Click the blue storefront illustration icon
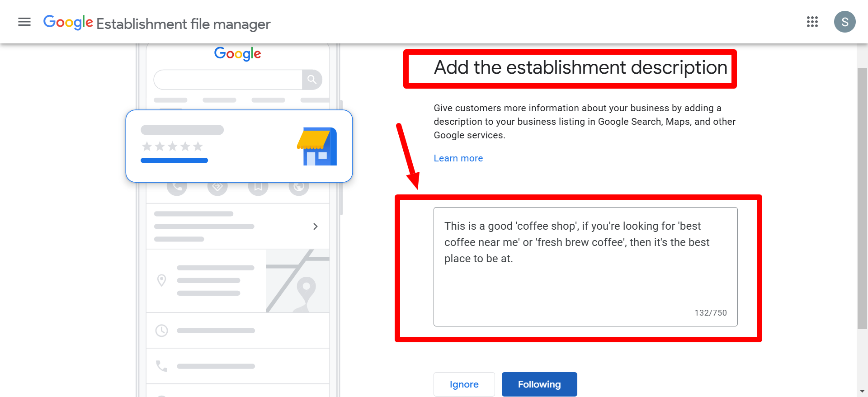868x397 pixels. (317, 147)
